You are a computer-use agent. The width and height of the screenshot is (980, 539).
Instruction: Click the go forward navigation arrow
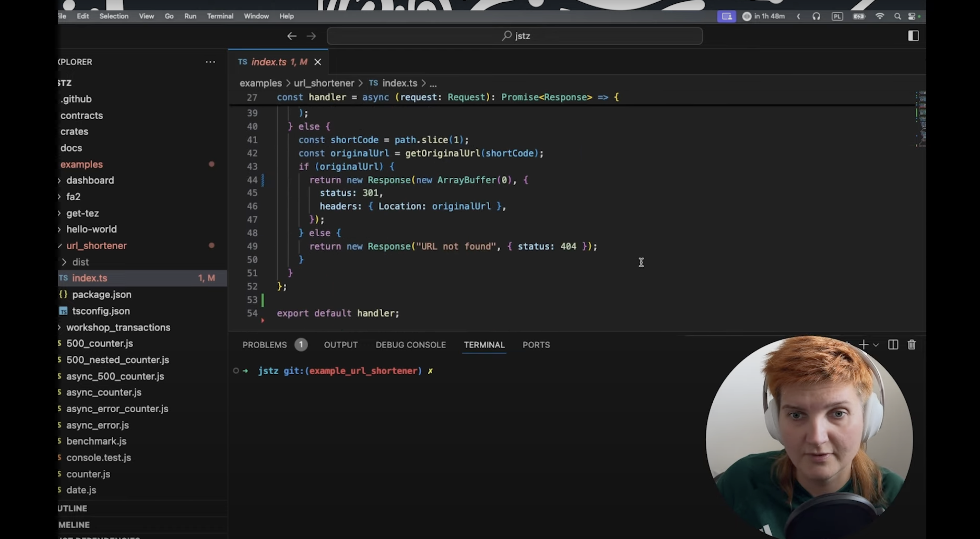311,36
